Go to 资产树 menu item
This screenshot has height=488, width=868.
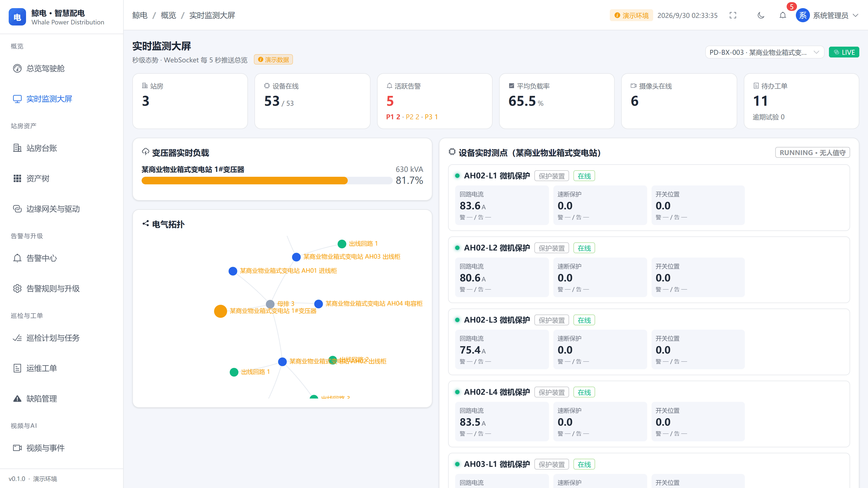click(x=61, y=178)
